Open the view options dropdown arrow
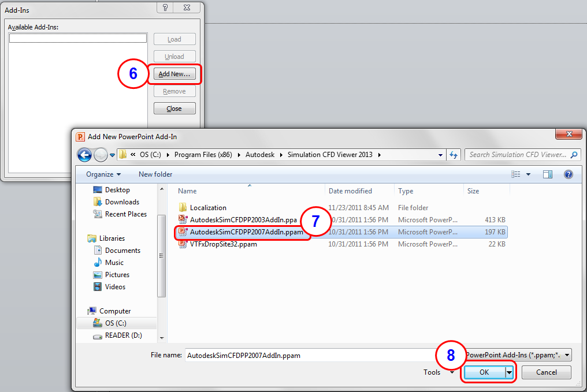This screenshot has height=392, width=587. coord(528,174)
